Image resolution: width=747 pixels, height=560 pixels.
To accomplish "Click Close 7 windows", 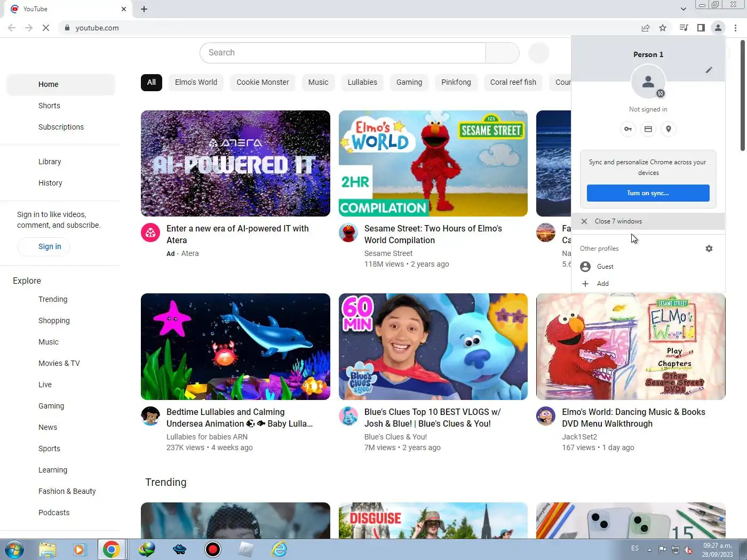I will [648, 221].
